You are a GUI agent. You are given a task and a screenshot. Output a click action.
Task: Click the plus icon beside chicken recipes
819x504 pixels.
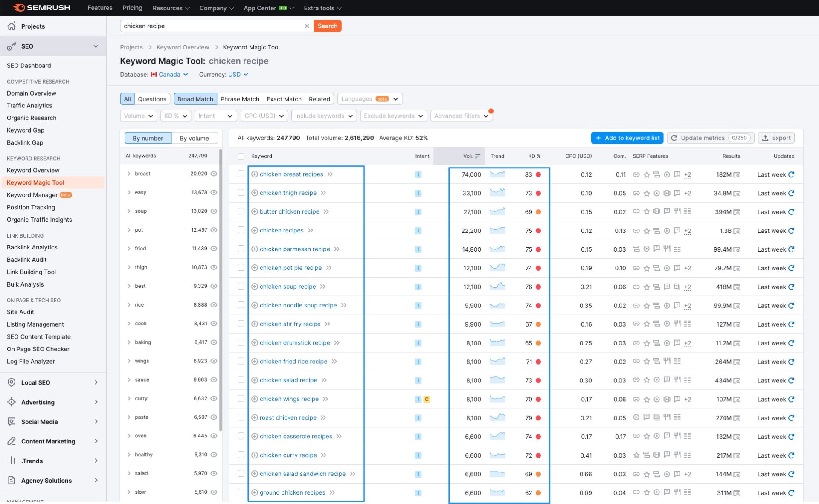pyautogui.click(x=255, y=230)
